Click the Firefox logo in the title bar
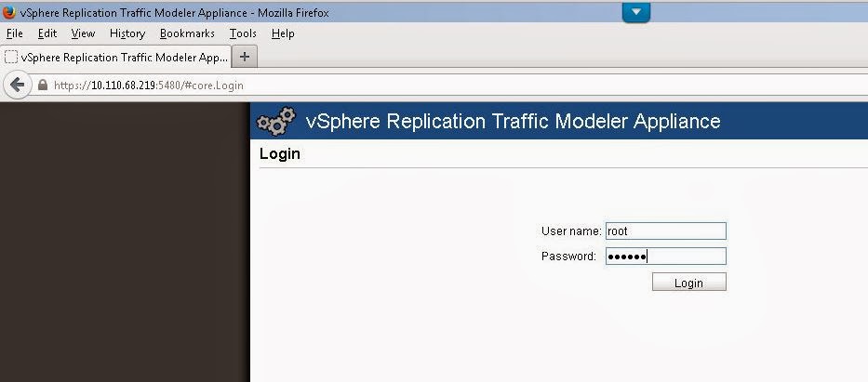 [x=9, y=13]
